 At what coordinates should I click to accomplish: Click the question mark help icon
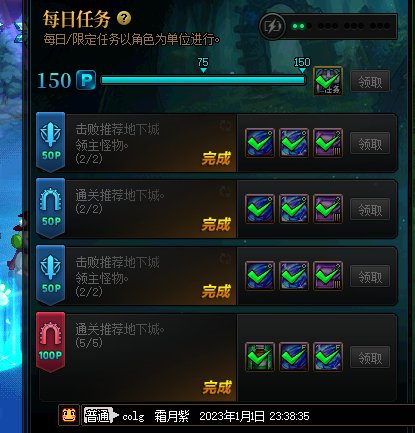(124, 18)
